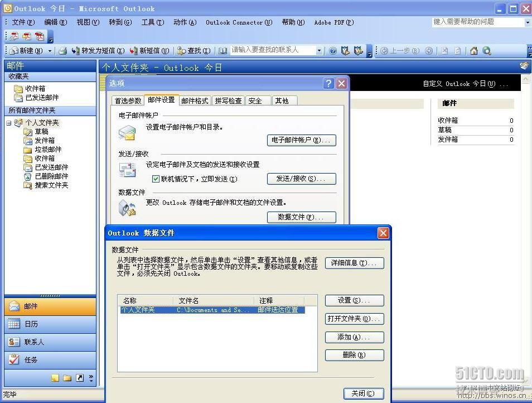Click the 电子邮件帐户 button
The image size is (532, 403).
pyautogui.click(x=302, y=141)
